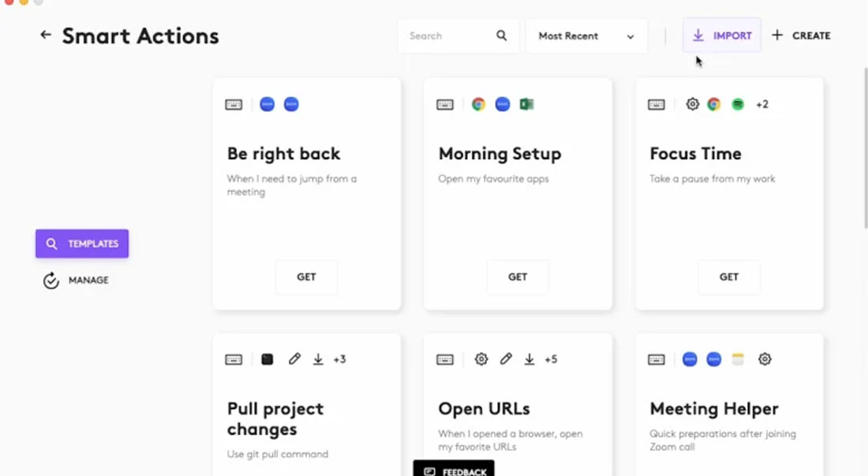The image size is (868, 476).
Task: Click the download icon on Open URLs card
Action: point(529,359)
